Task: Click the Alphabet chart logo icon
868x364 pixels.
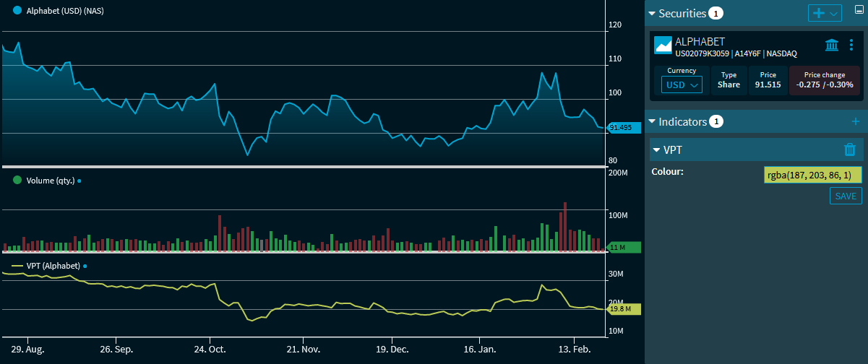Action: [663, 46]
